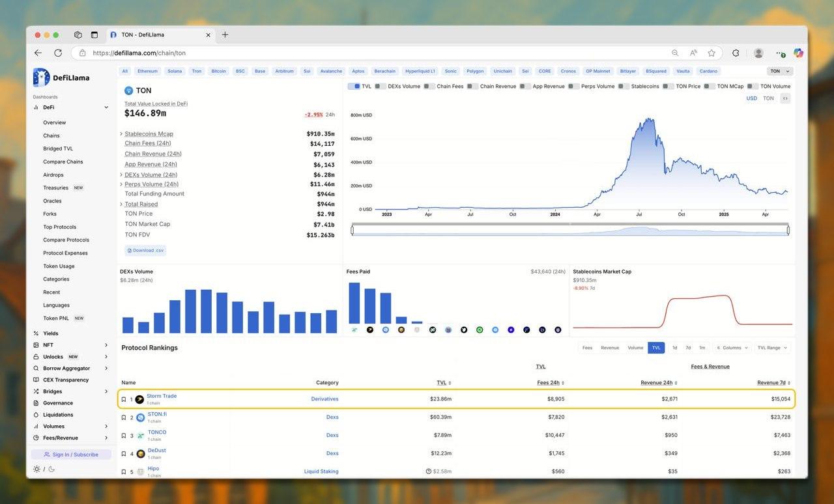
Task: Open the Columns dropdown
Action: [732, 348]
